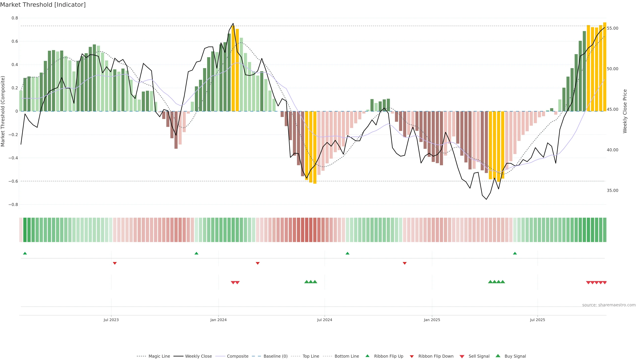
Task: Click the Buy Signal legend icon
Action: pos(498,356)
